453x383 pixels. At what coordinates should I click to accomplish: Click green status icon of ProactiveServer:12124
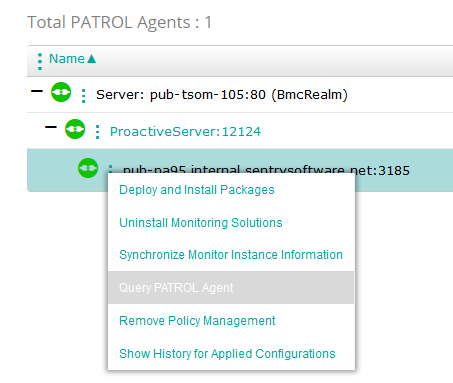click(x=75, y=129)
